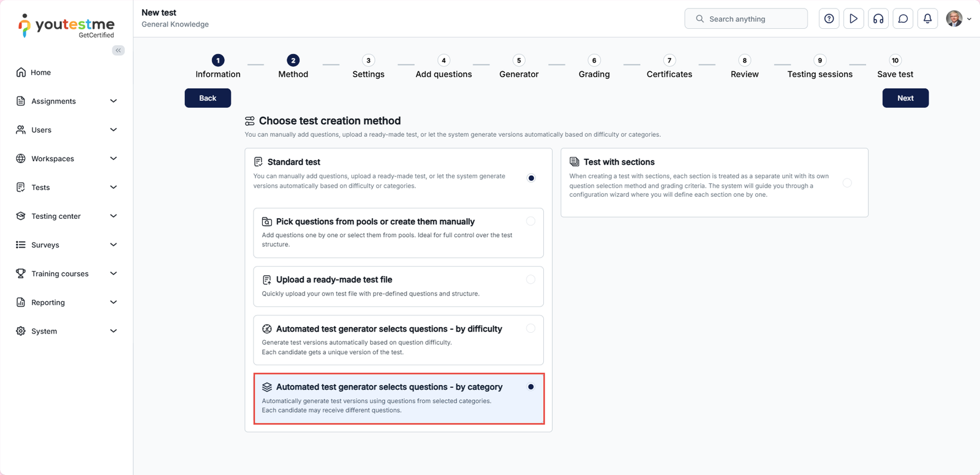Expand the Assignments menu chevron
This screenshot has width=980, height=475.
click(113, 101)
